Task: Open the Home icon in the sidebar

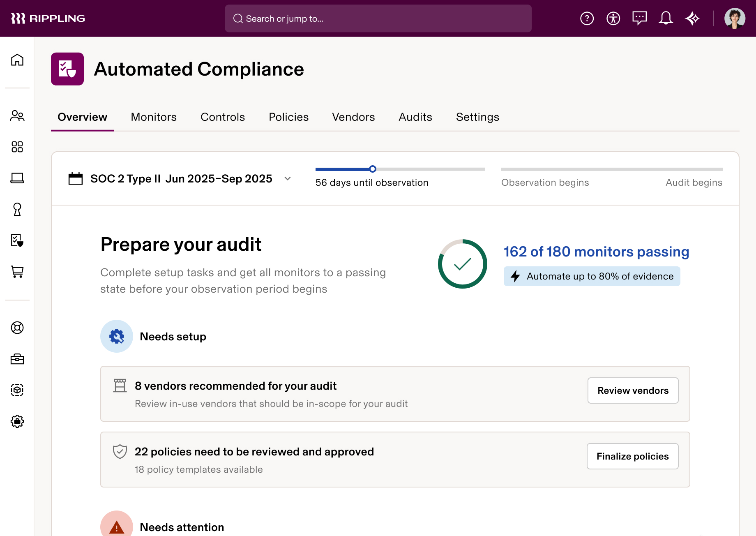Action: [17, 60]
